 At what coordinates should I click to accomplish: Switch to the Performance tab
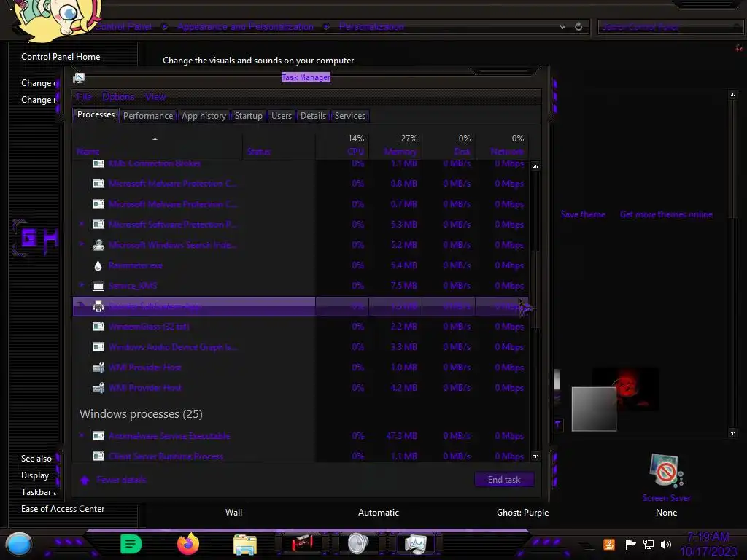pyautogui.click(x=148, y=116)
